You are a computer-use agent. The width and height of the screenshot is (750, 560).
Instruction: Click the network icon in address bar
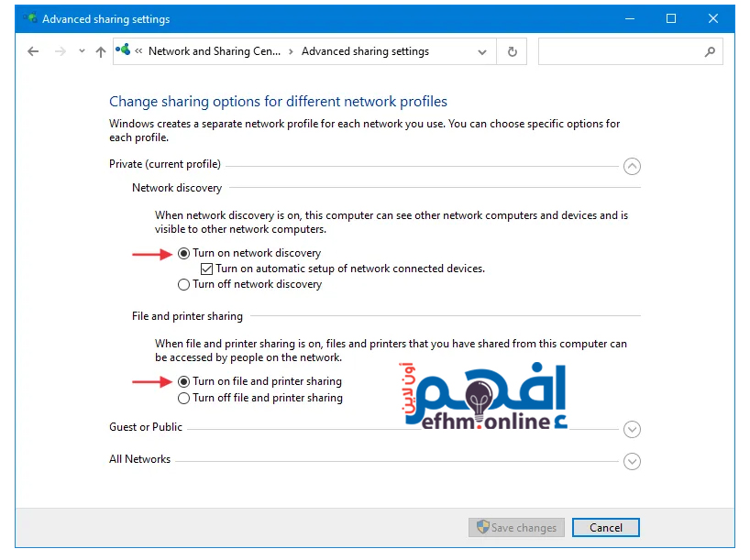point(123,49)
